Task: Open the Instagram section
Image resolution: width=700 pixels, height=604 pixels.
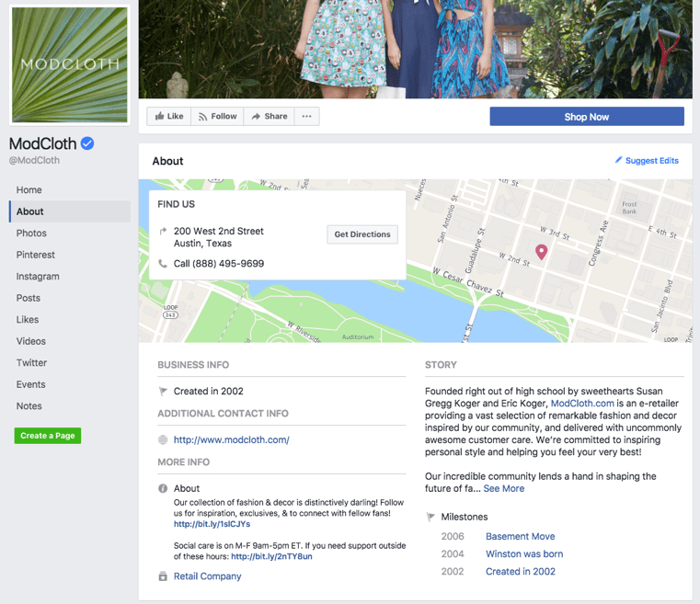Action: [38, 277]
